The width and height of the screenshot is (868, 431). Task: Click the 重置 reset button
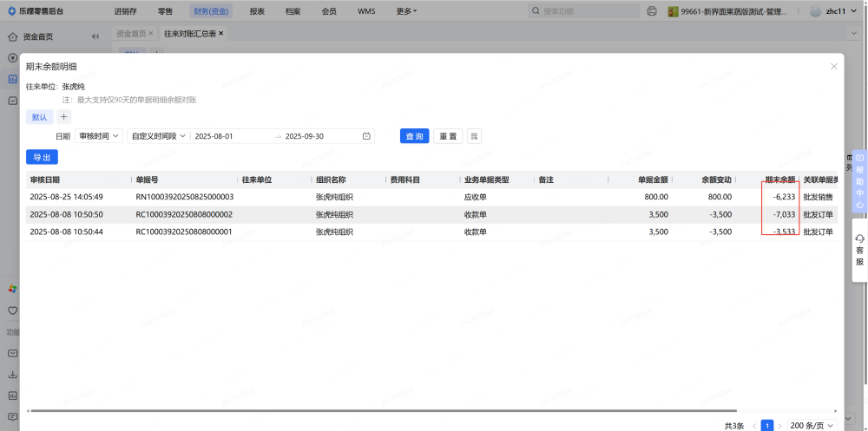coord(447,136)
